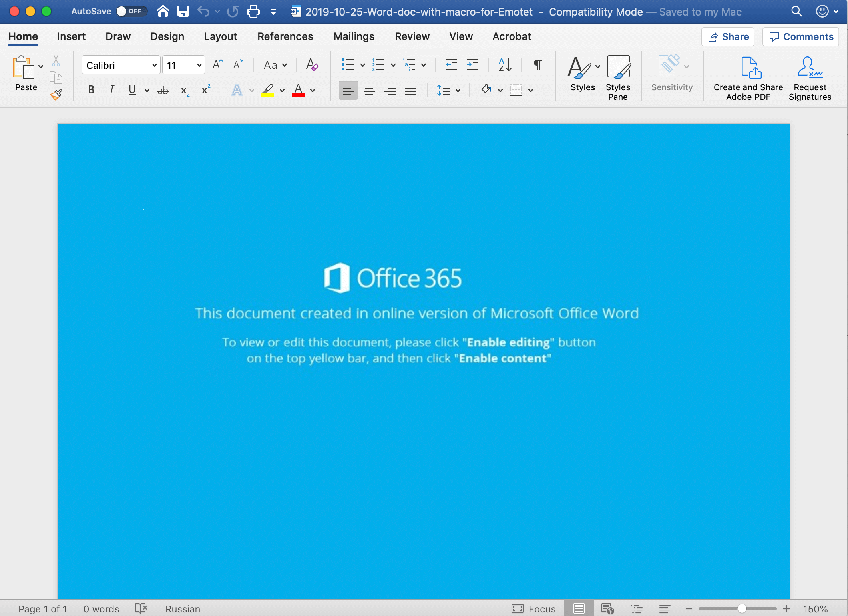This screenshot has height=616, width=848.
Task: Clear all formatting icon
Action: coord(312,64)
